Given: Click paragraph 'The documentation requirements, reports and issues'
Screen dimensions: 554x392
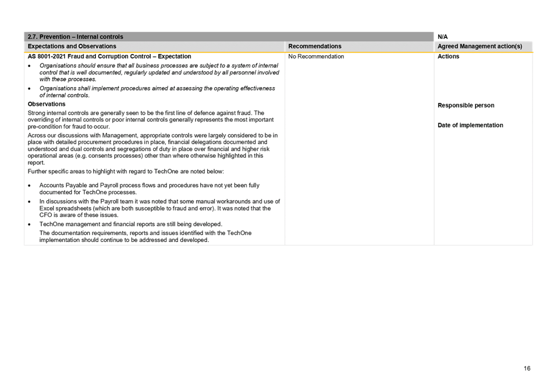Looking at the screenshot, I should point(145,237).
